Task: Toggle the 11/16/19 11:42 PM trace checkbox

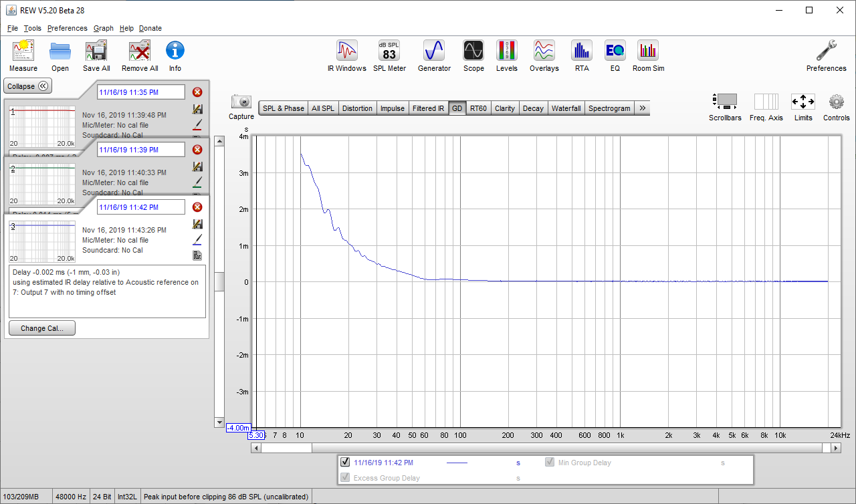Action: click(345, 462)
